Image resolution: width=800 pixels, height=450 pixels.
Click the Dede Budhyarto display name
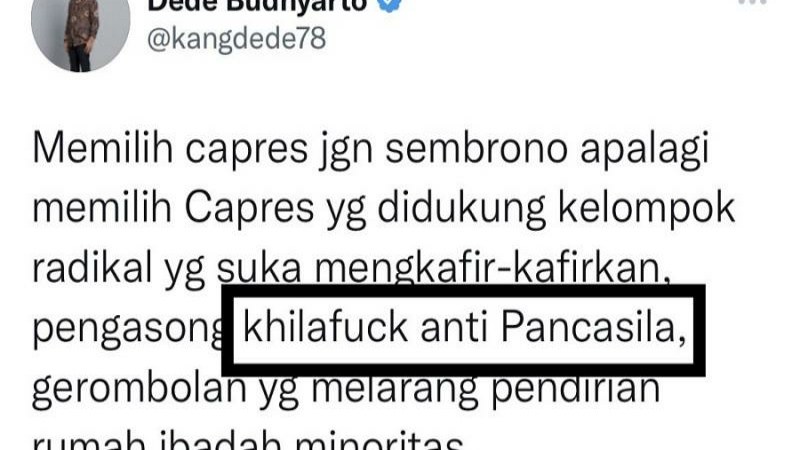coord(257,5)
